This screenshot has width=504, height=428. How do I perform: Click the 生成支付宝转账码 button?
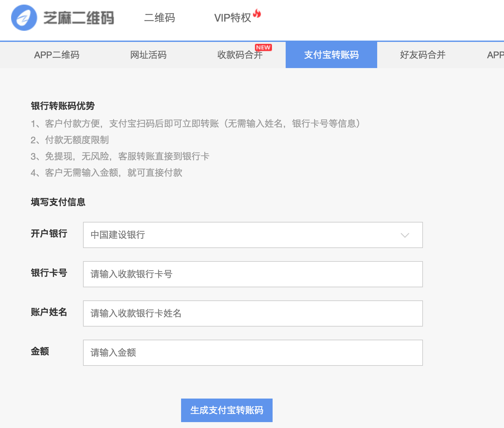pos(227,410)
